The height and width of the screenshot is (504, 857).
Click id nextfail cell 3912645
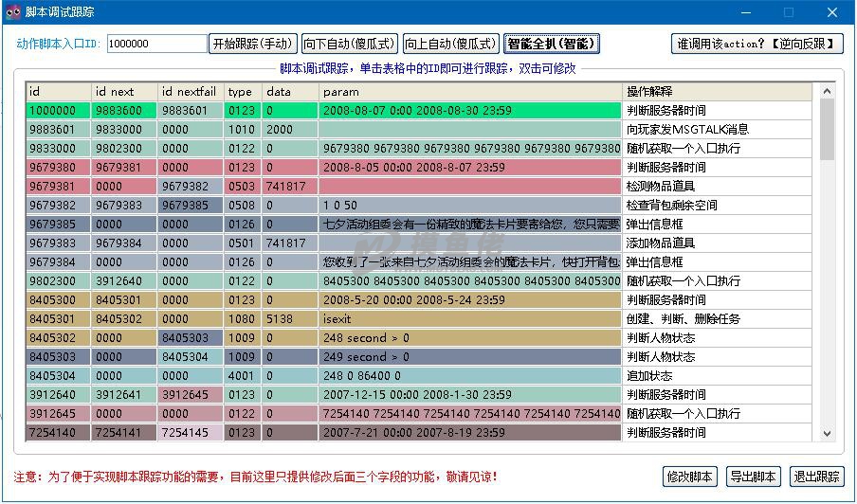coord(191,395)
